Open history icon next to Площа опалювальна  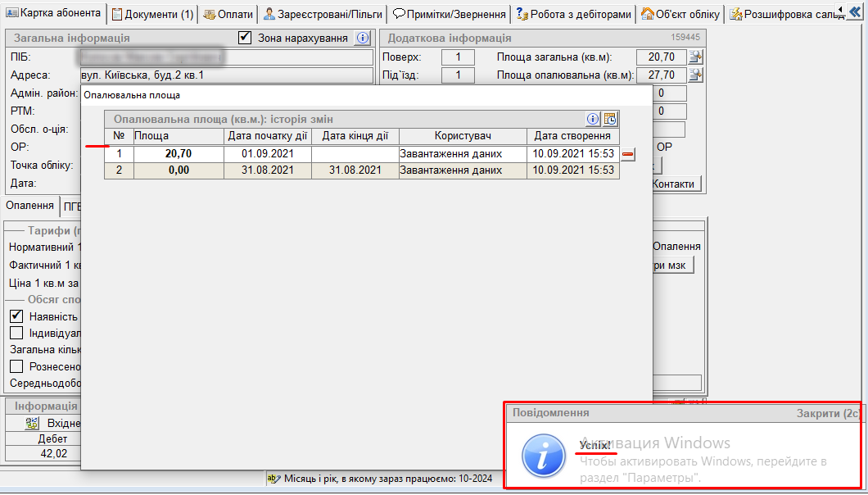point(696,75)
